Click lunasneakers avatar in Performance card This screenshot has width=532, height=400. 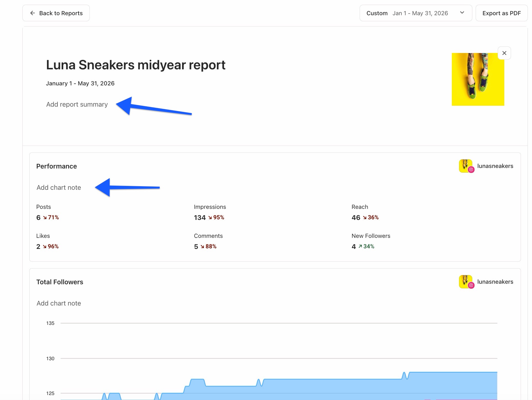(x=466, y=166)
